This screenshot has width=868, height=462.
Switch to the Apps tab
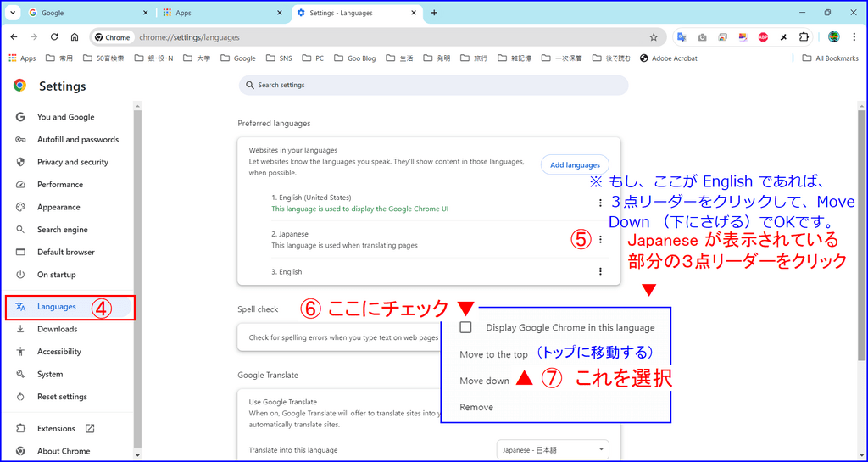pyautogui.click(x=222, y=13)
